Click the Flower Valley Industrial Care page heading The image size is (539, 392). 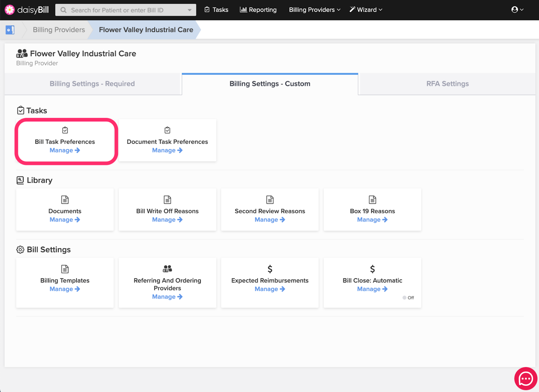tap(83, 54)
